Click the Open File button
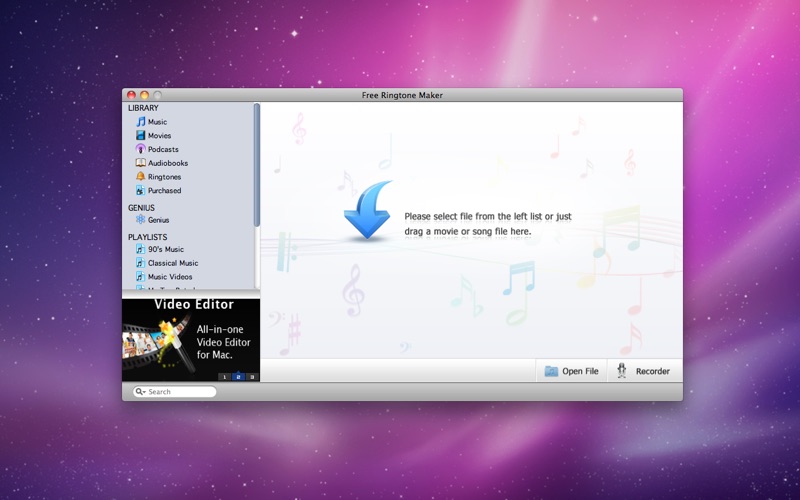 point(572,371)
